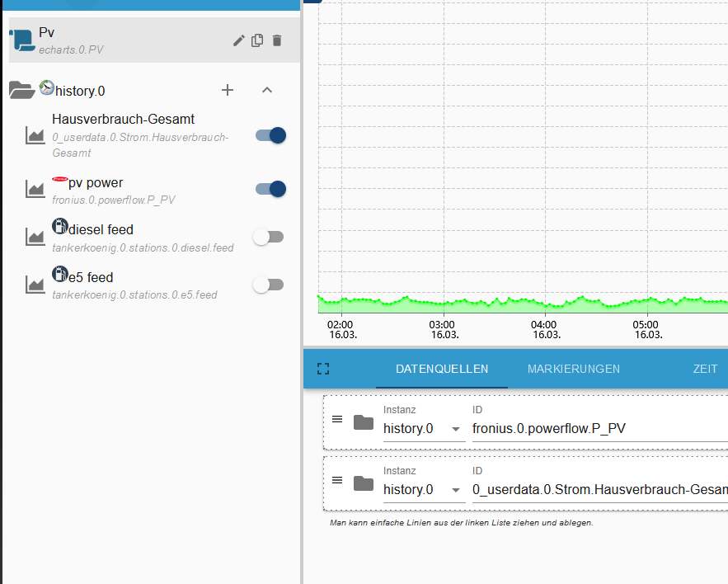
Task: Click folder icon in Hausverbrauch-Gesamt data row
Action: point(364,483)
